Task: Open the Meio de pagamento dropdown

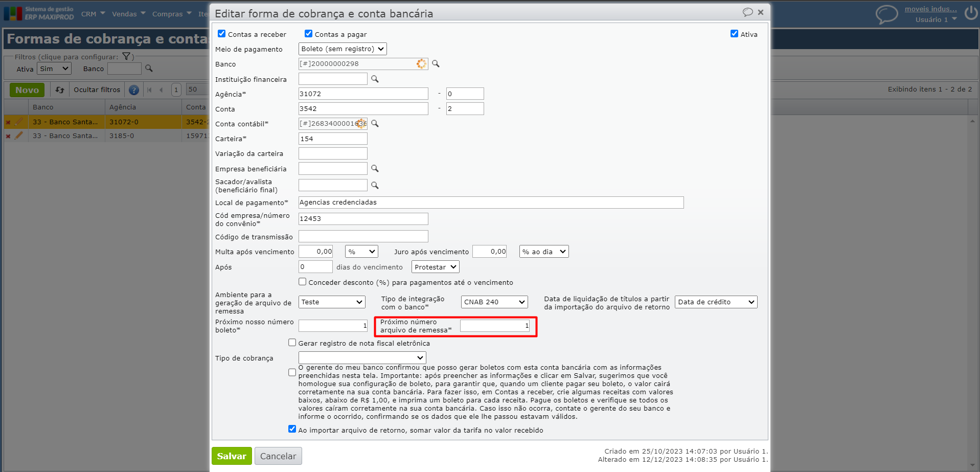Action: (343, 49)
